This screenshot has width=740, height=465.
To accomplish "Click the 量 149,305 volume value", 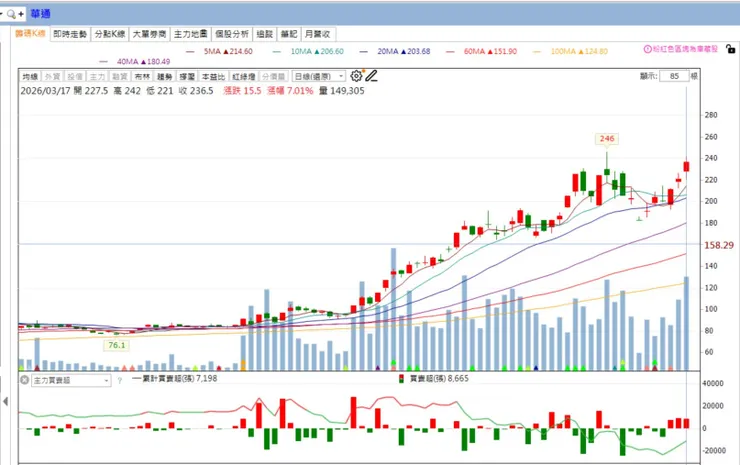I will click(342, 91).
